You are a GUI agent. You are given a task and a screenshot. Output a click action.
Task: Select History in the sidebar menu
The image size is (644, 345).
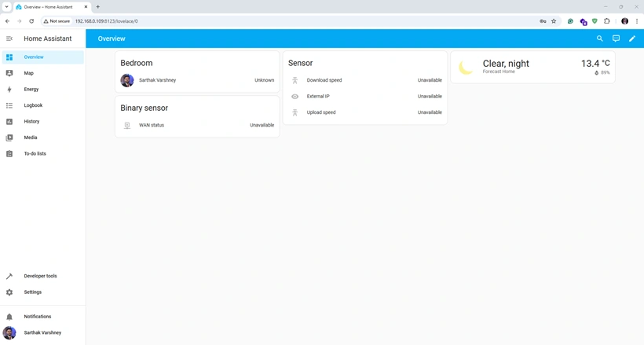[31, 121]
